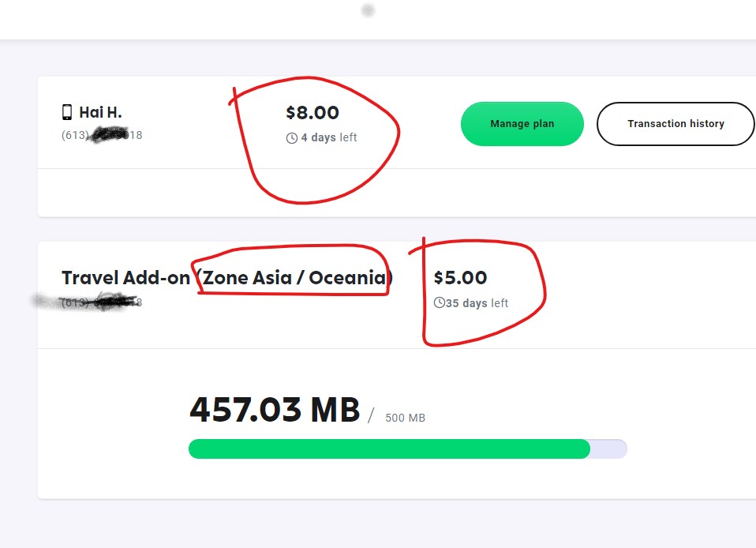Click the phone icon beside Hai H.
This screenshot has width=756, height=548.
[67, 112]
